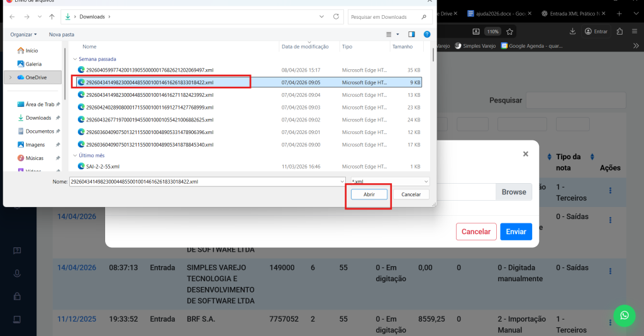Open the file dialog help icon
Image resolution: width=644 pixels, height=336 pixels.
(427, 34)
